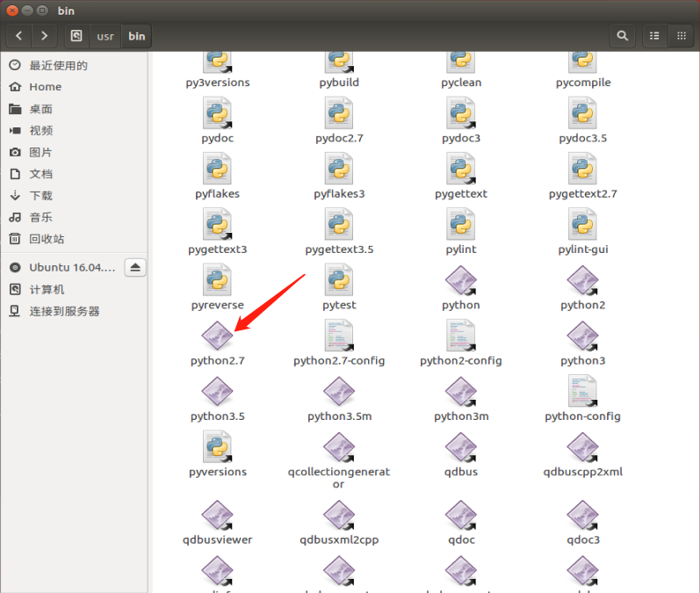Select the bin path bar button
Image resolution: width=700 pixels, height=593 pixels.
pos(137,36)
